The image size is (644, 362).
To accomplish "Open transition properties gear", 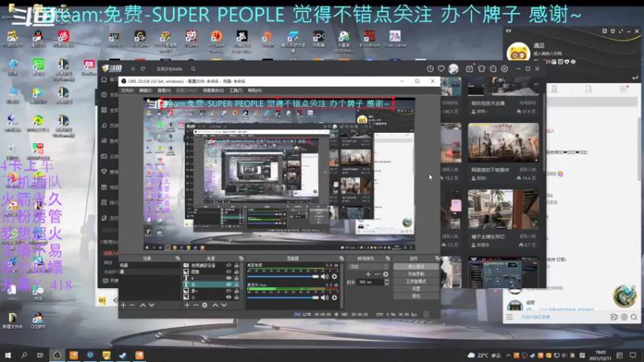I will [x=386, y=274].
